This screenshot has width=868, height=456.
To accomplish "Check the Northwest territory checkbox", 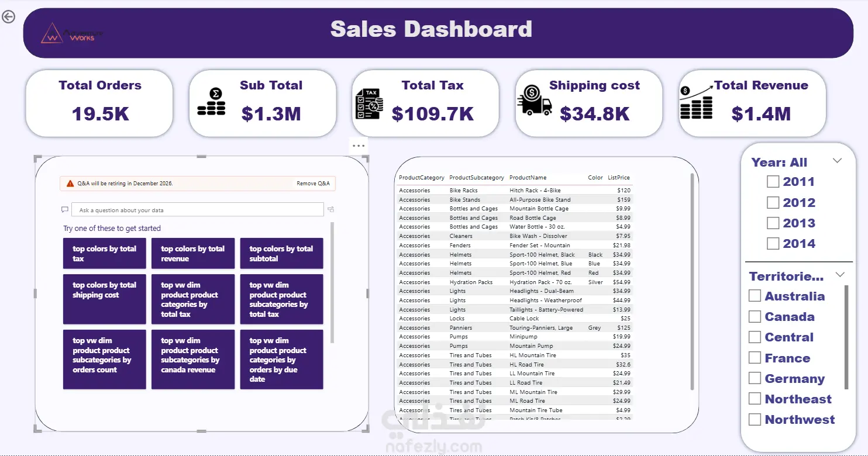I will point(755,420).
